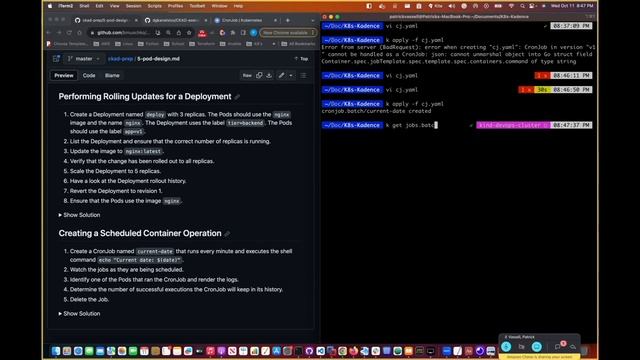Click the Chrome reload page icon
Image resolution: width=640 pixels, height=360 pixels.
coord(69,33)
